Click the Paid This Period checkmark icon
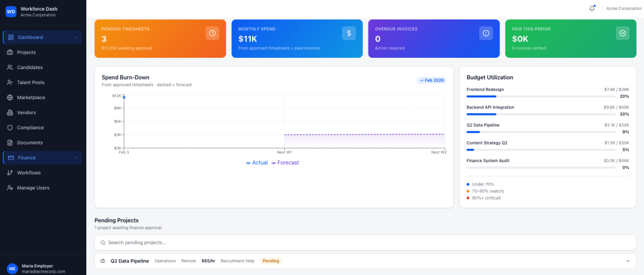The height and width of the screenshot is (275, 644). click(622, 33)
